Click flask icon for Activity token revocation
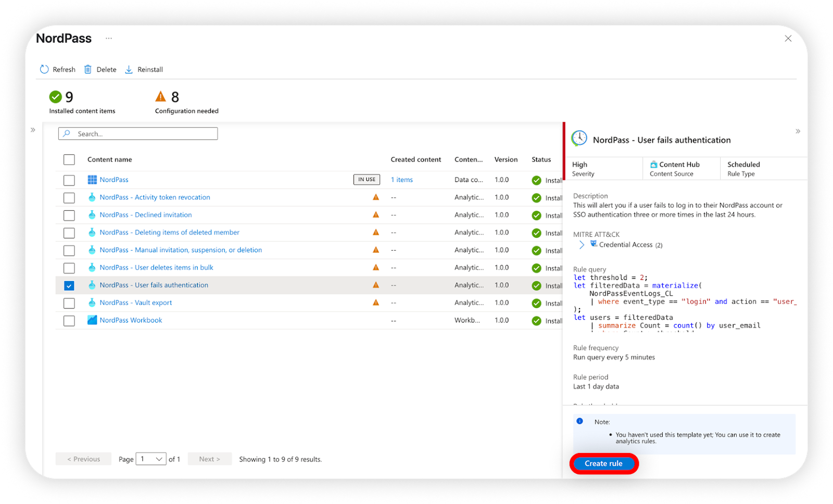The width and height of the screenshot is (833, 504). pos(92,197)
